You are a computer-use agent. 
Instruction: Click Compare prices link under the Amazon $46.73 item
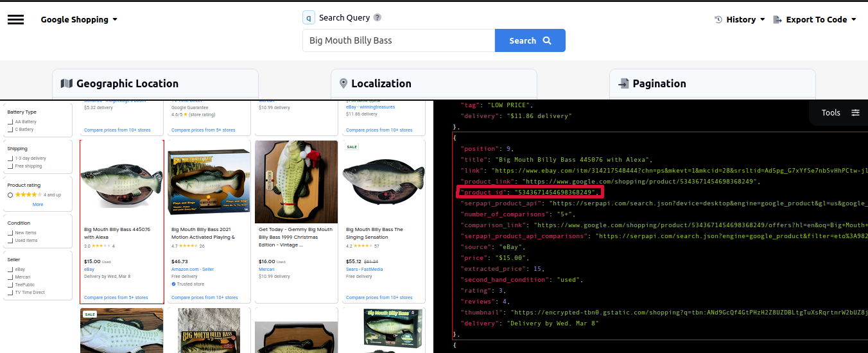(204, 298)
